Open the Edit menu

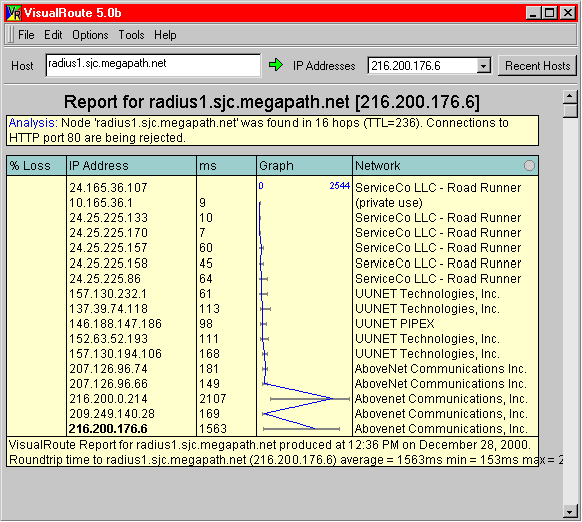point(53,35)
